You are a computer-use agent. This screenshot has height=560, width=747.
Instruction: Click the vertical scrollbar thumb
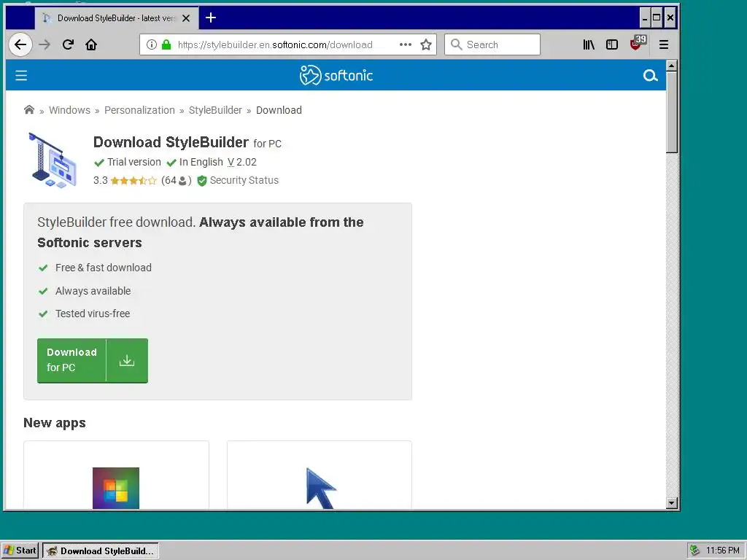tap(672, 112)
